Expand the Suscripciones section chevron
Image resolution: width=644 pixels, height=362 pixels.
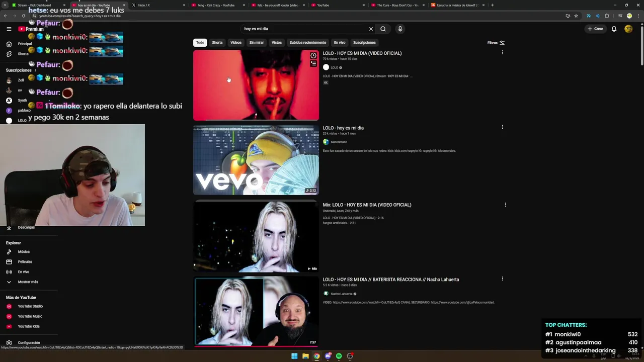pos(35,70)
